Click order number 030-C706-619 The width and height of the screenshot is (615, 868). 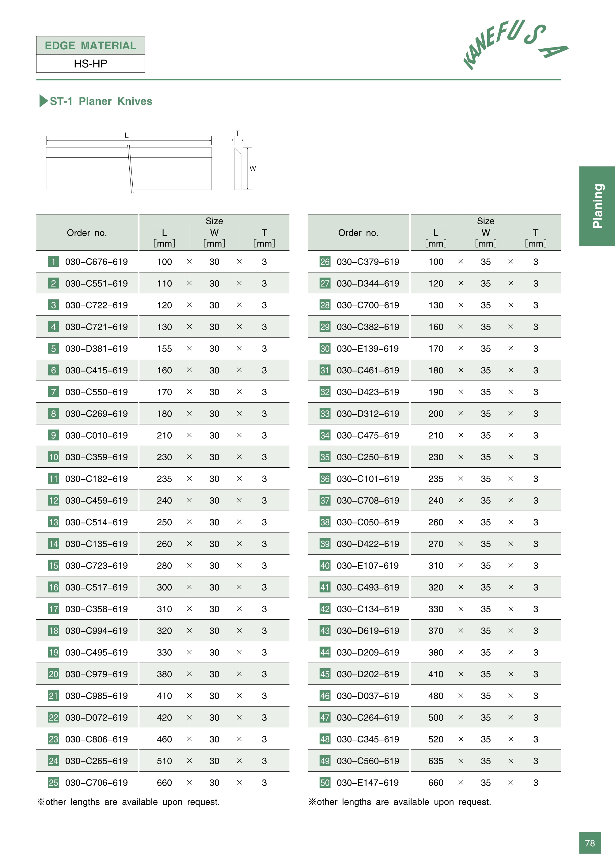point(96,783)
